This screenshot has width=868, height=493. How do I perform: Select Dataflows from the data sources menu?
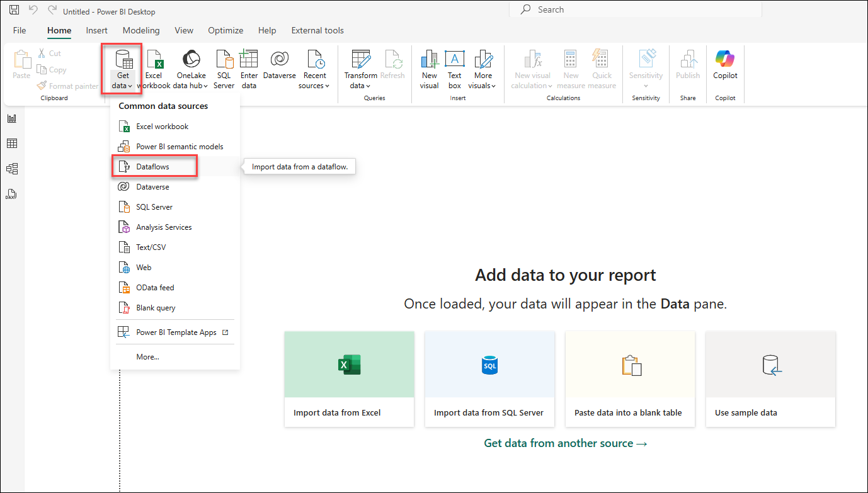(x=174, y=167)
